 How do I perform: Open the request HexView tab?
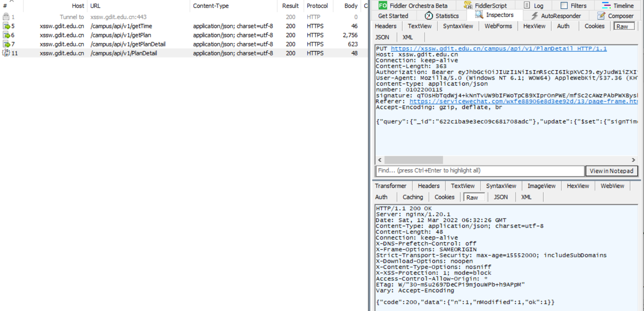tap(534, 26)
